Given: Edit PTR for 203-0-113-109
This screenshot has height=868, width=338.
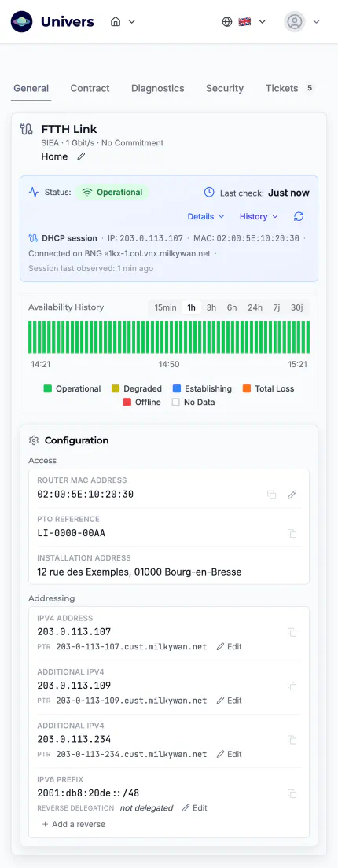Looking at the screenshot, I should [x=229, y=701].
